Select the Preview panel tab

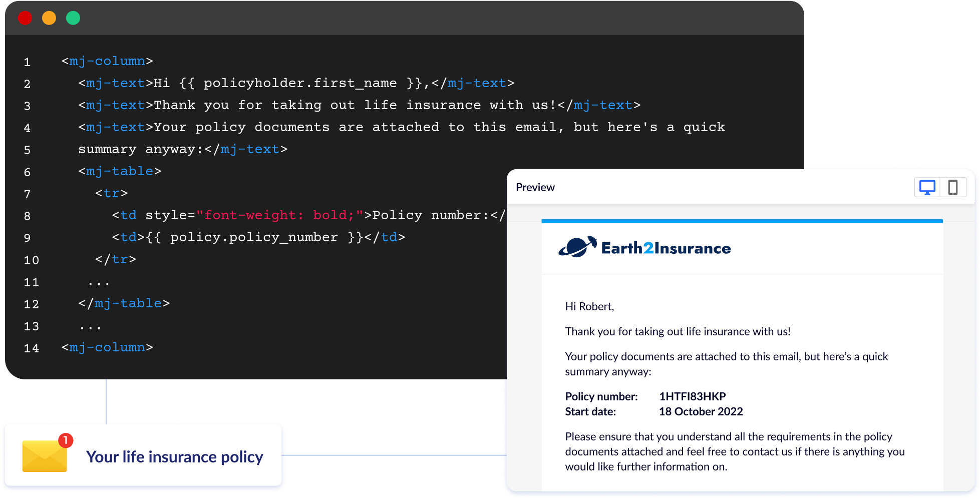point(535,187)
